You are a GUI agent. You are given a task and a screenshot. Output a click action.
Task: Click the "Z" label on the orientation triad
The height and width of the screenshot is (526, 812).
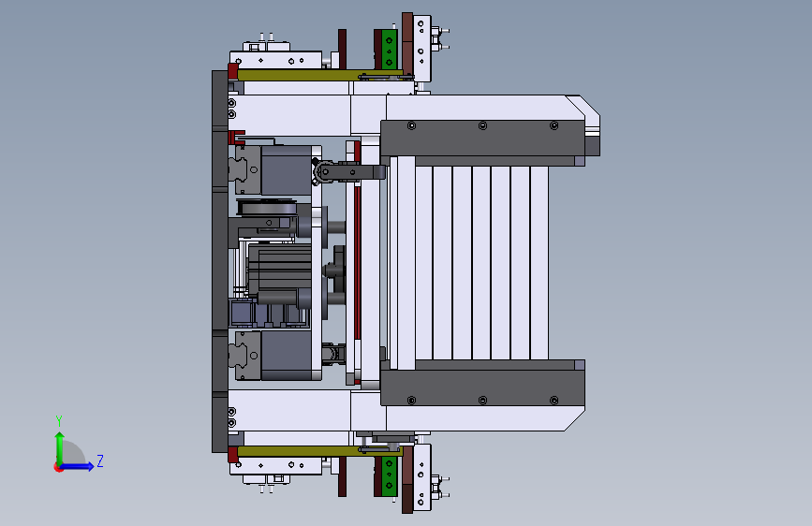[x=100, y=460]
